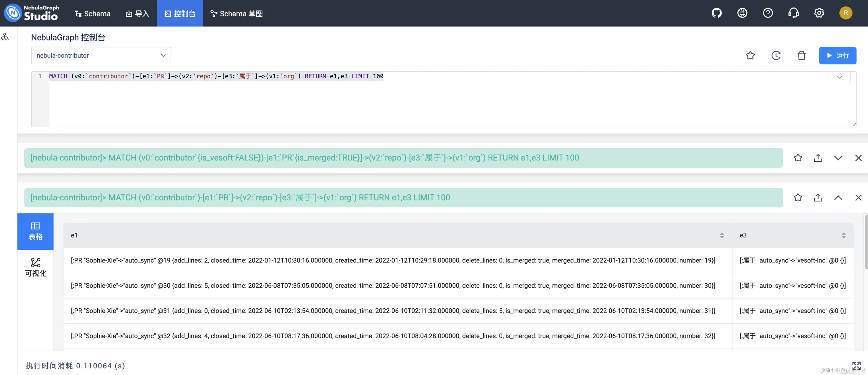
Task: Open the 导入 import tab
Action: 137,13
